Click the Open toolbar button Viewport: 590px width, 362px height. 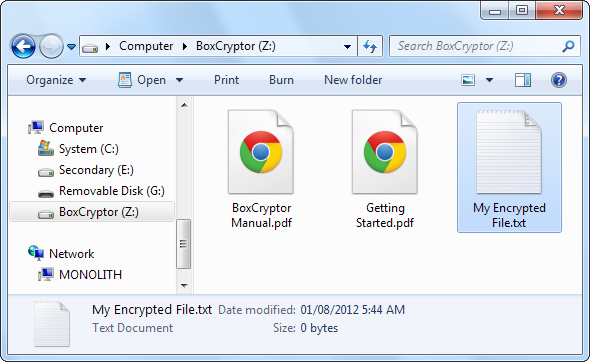pos(141,80)
